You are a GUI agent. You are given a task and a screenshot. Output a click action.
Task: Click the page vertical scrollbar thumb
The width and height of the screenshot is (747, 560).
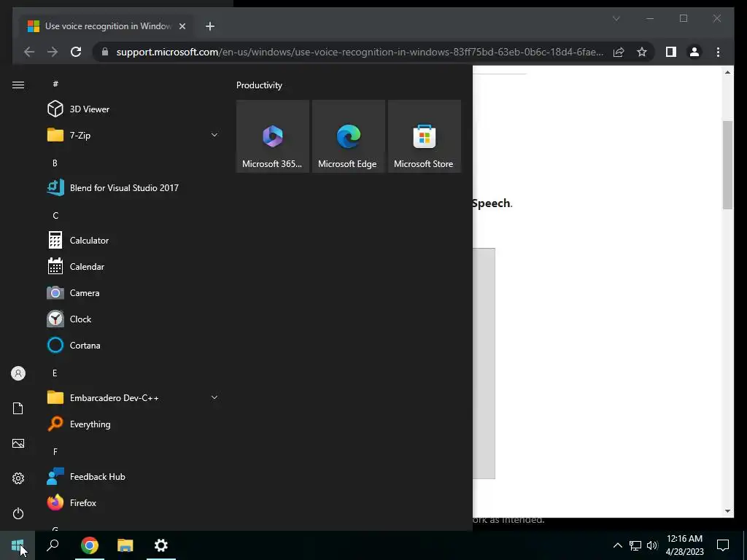[727, 165]
